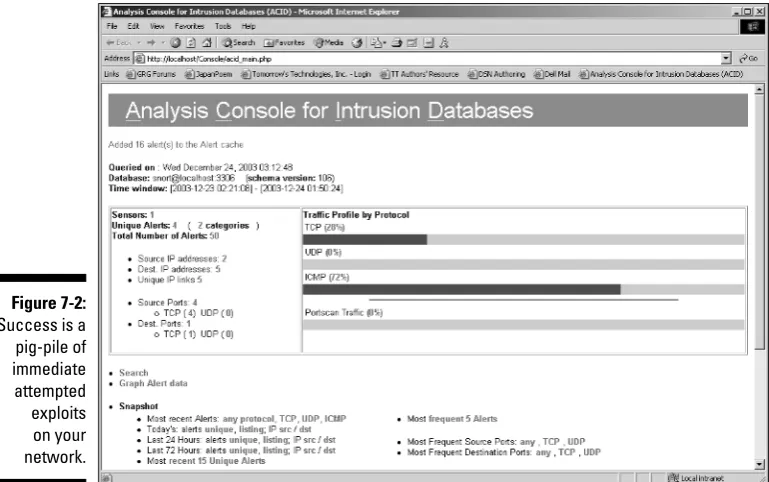Open the Dest. Ports: 1 link

(x=164, y=324)
